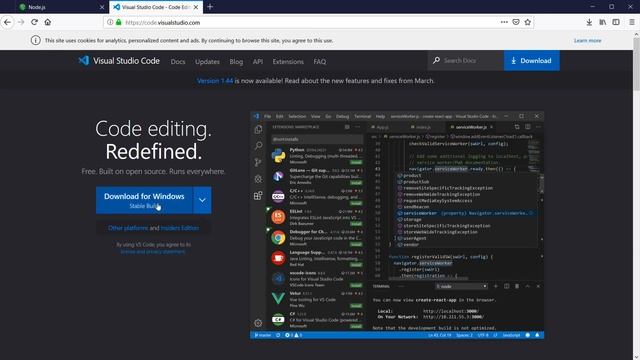Open a new browser tab
The width and height of the screenshot is (640, 360).
210,7
